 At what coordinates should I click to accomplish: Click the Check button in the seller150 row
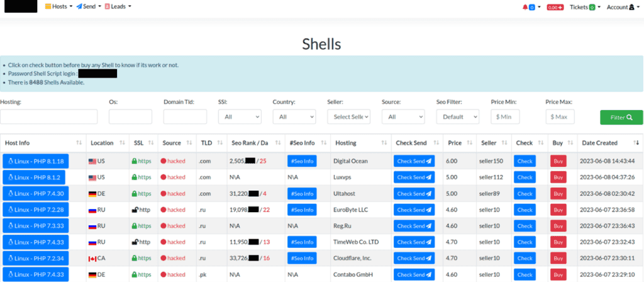pyautogui.click(x=525, y=161)
